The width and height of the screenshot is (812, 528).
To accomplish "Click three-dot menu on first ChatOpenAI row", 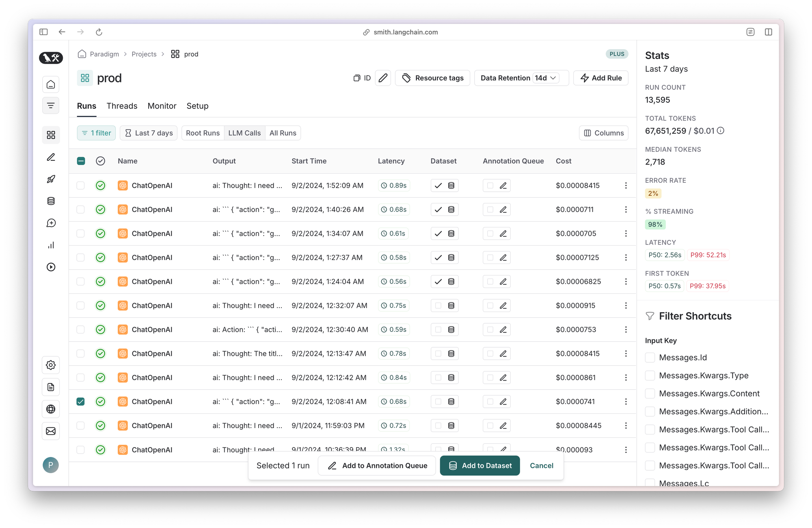I will click(626, 186).
